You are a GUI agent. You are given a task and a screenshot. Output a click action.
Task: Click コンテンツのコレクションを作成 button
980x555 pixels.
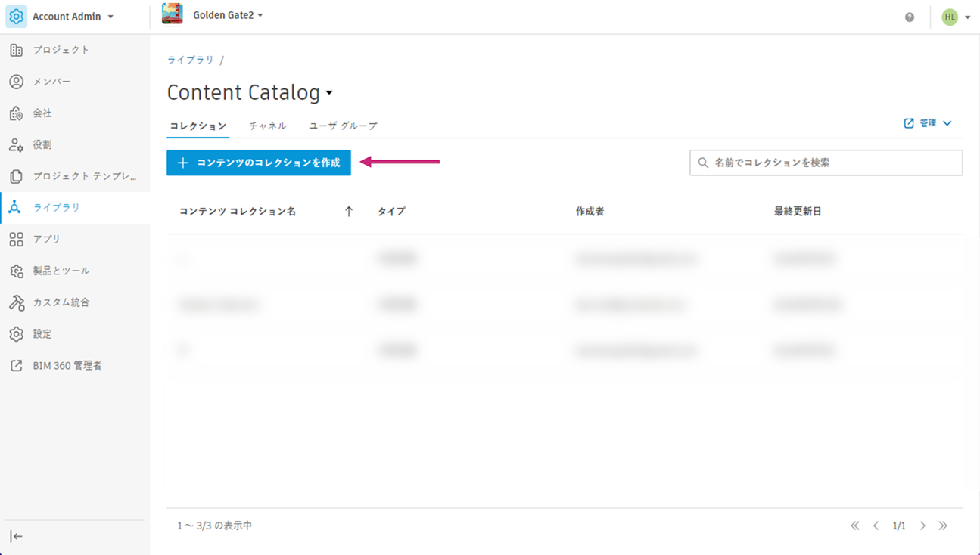258,163
